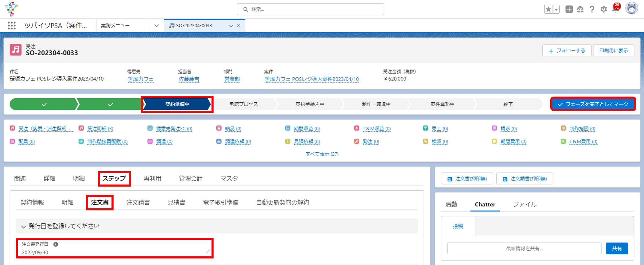Click the pencil edit icon for 注文書発行日
The height and width of the screenshot is (265, 644).
[x=208, y=252]
